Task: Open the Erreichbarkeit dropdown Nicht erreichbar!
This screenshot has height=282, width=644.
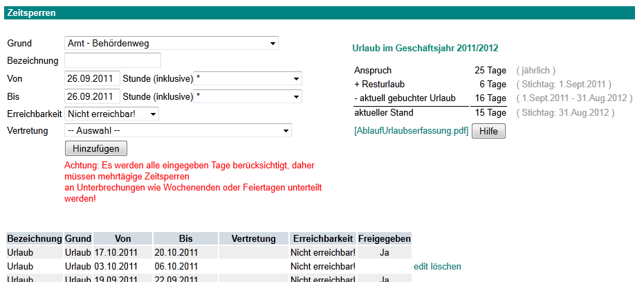Action: 112,114
